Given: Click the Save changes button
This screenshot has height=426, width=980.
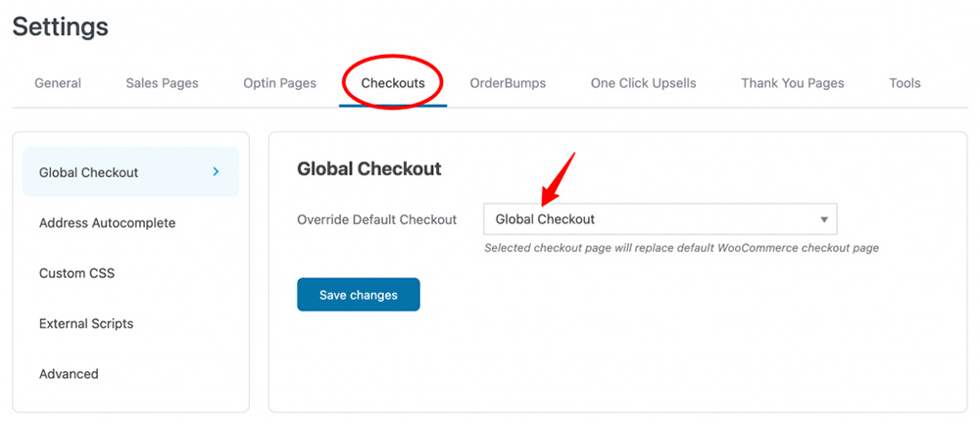Looking at the screenshot, I should pyautogui.click(x=358, y=295).
